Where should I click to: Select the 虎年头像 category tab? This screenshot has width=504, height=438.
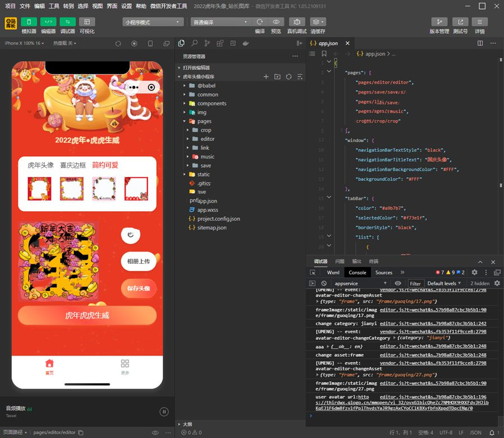pos(40,165)
